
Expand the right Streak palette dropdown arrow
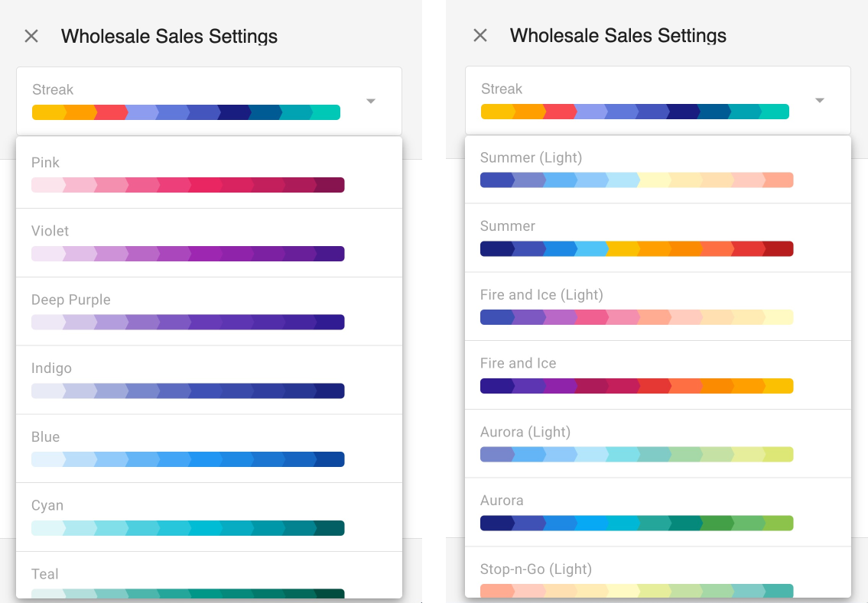(820, 100)
